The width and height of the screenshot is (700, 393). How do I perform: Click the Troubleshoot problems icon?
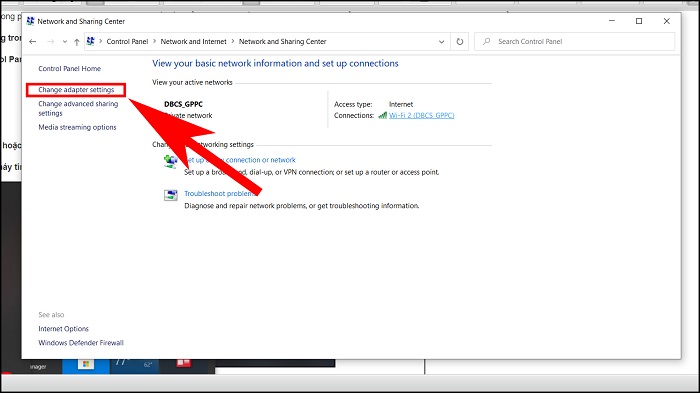coord(171,195)
